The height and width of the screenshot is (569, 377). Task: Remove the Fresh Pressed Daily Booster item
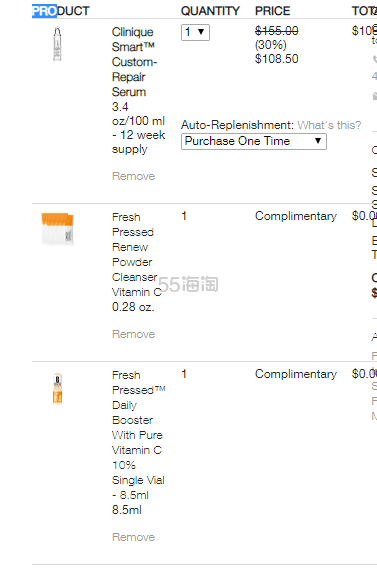click(x=134, y=537)
